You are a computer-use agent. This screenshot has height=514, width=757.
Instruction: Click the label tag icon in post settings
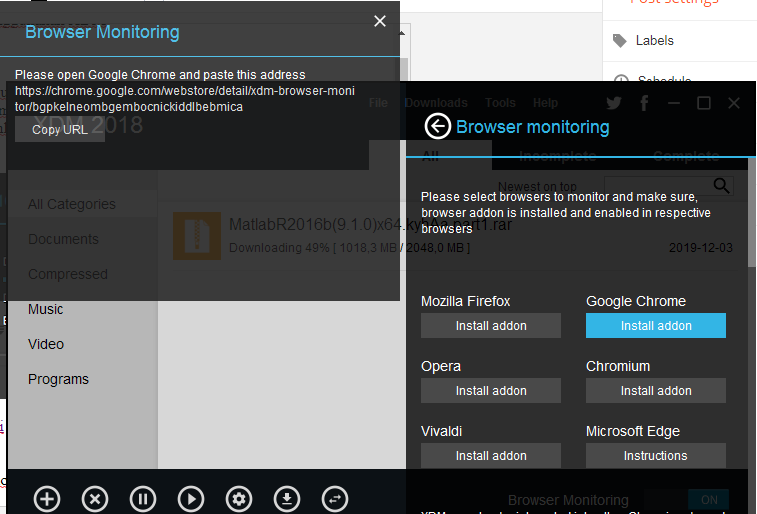pyautogui.click(x=619, y=41)
